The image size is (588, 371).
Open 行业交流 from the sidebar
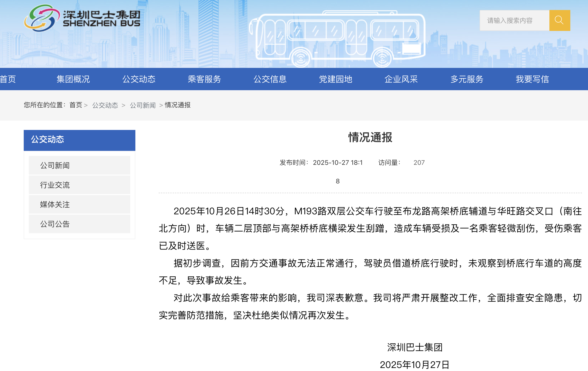[55, 185]
